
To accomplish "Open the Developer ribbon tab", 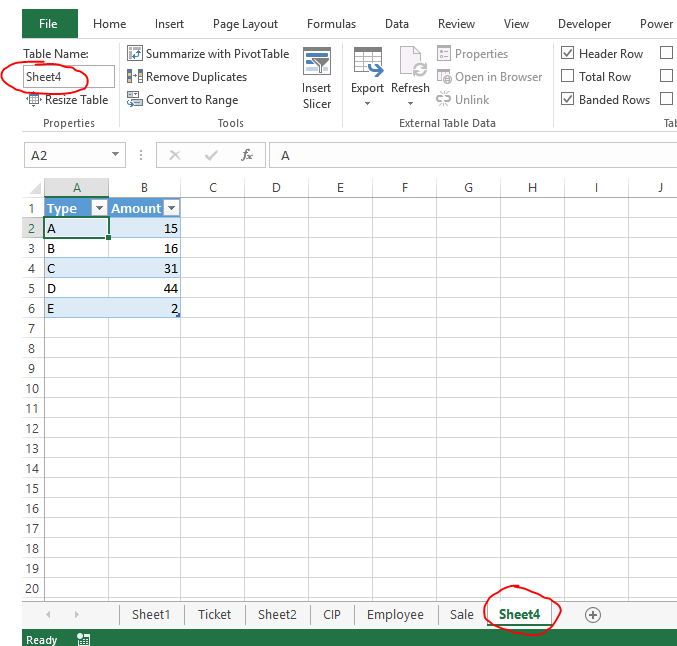I will click(x=584, y=24).
